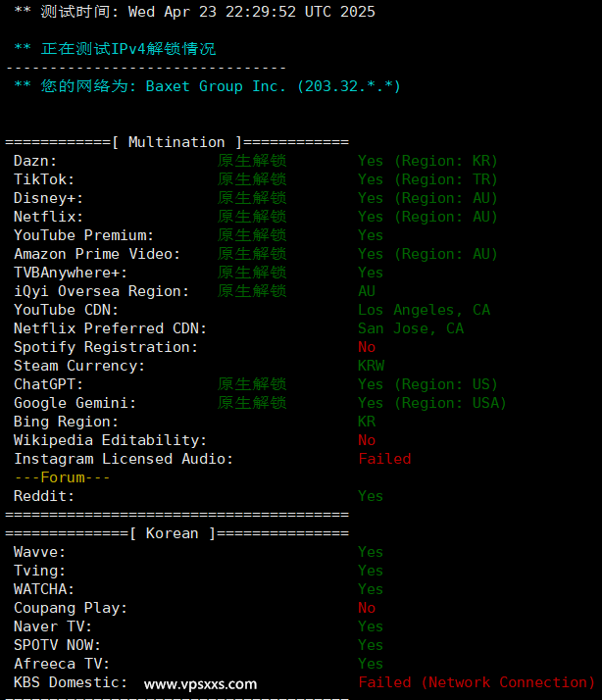Image resolution: width=602 pixels, height=700 pixels.
Task: Click the 'Dazn:' label
Action: point(35,161)
